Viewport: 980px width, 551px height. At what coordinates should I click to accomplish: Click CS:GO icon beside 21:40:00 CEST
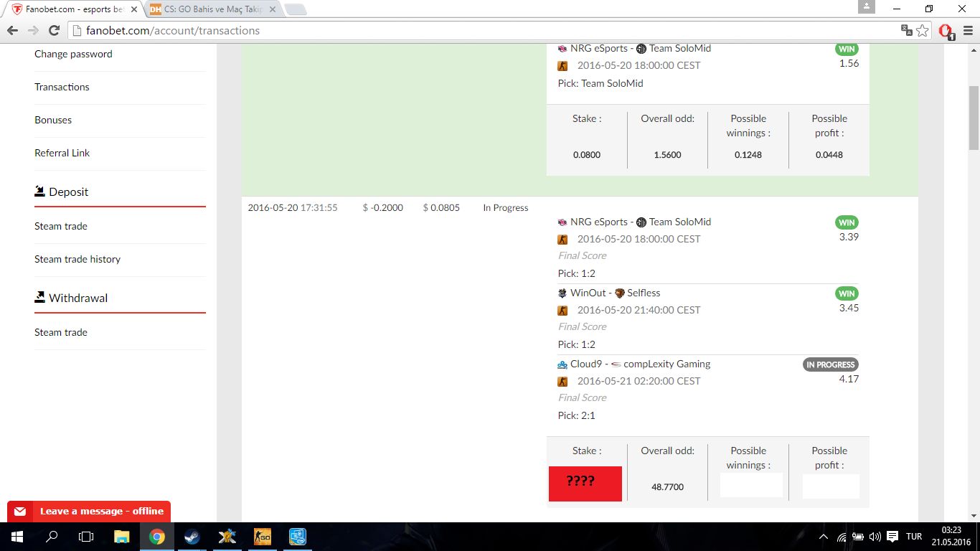(563, 311)
